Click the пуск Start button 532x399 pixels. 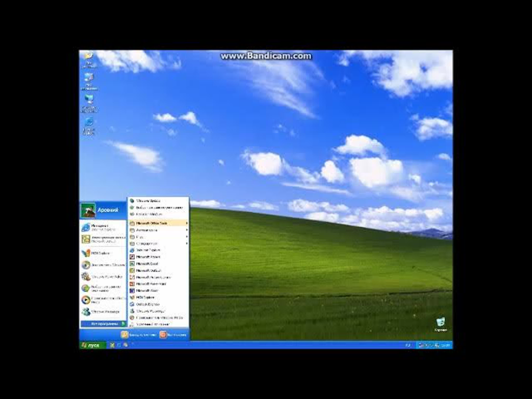(x=93, y=345)
